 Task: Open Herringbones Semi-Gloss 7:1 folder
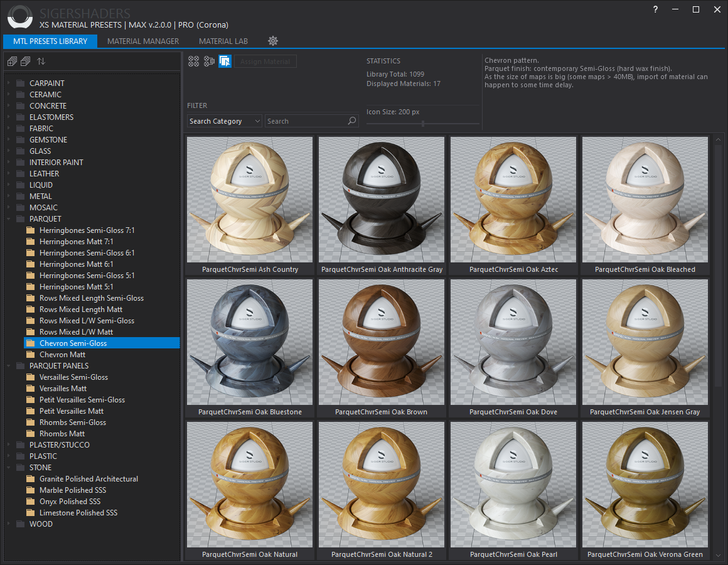pyautogui.click(x=87, y=230)
